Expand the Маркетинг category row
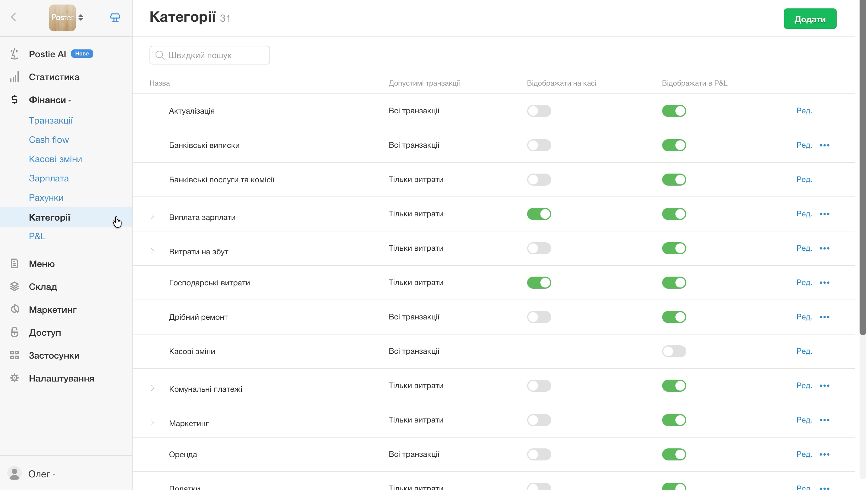 [152, 423]
